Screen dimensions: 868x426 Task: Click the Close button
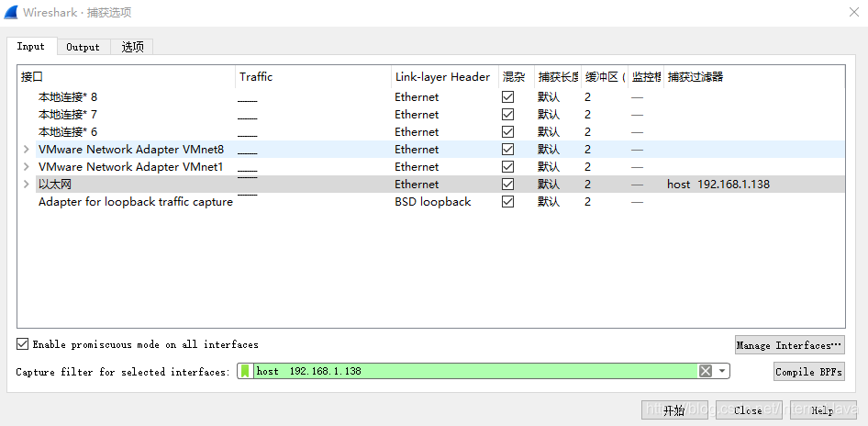point(749,410)
